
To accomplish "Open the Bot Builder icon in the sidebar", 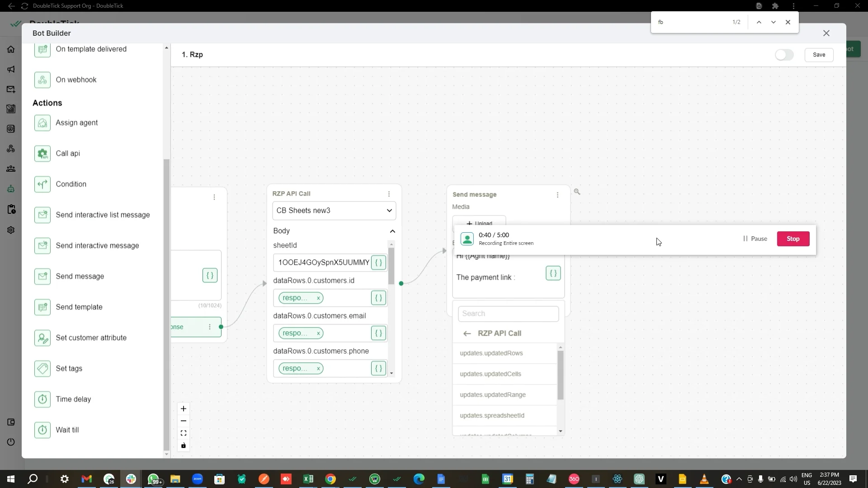I will pyautogui.click(x=11, y=188).
